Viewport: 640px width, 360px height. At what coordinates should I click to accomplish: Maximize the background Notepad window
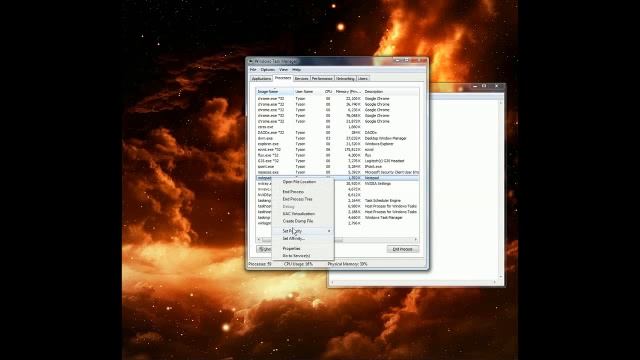point(484,86)
